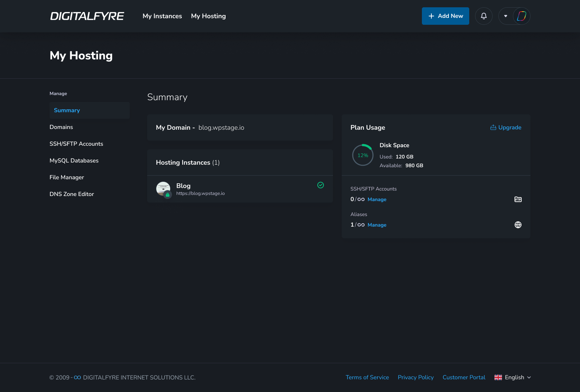Click the Disk Space label
The height and width of the screenshot is (392, 580).
tap(394, 145)
